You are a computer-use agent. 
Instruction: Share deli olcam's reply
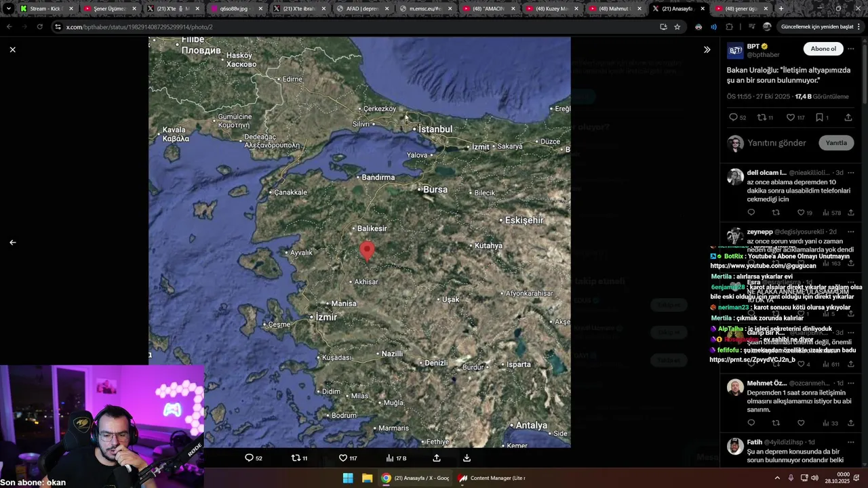(851, 213)
